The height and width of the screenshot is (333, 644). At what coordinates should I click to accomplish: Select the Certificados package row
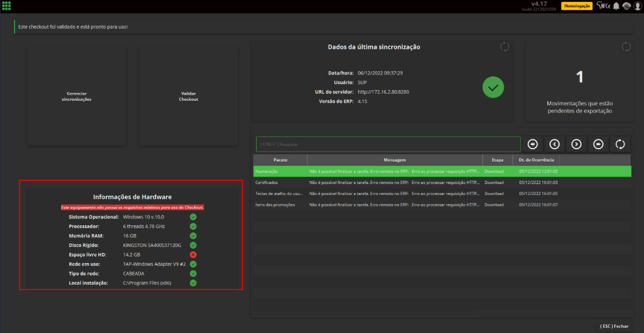click(442, 182)
